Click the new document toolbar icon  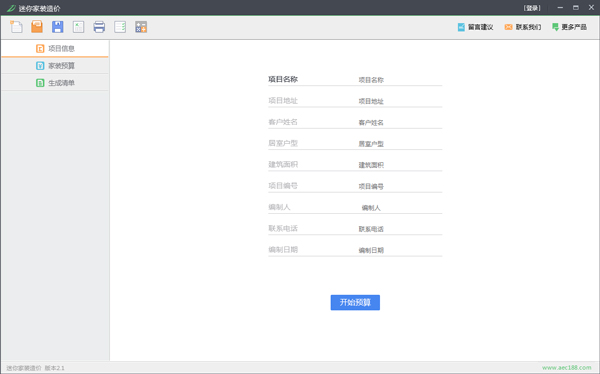pos(16,27)
